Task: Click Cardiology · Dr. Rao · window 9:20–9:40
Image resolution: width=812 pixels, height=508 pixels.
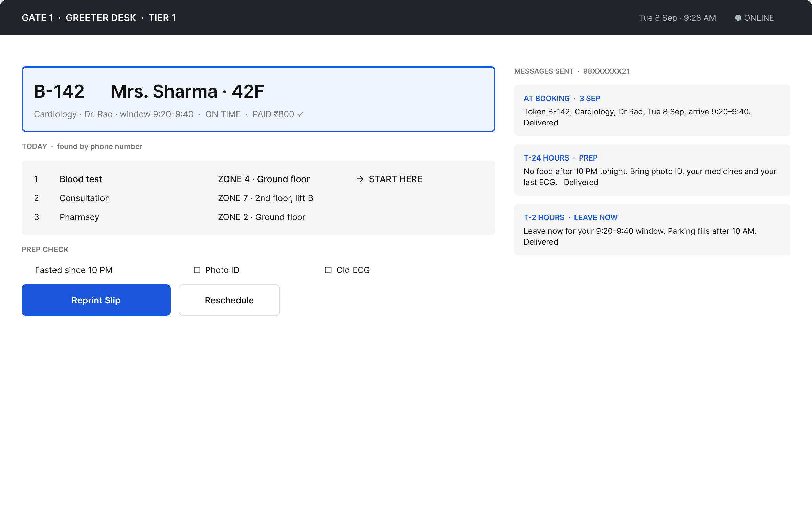Action: pos(114,114)
